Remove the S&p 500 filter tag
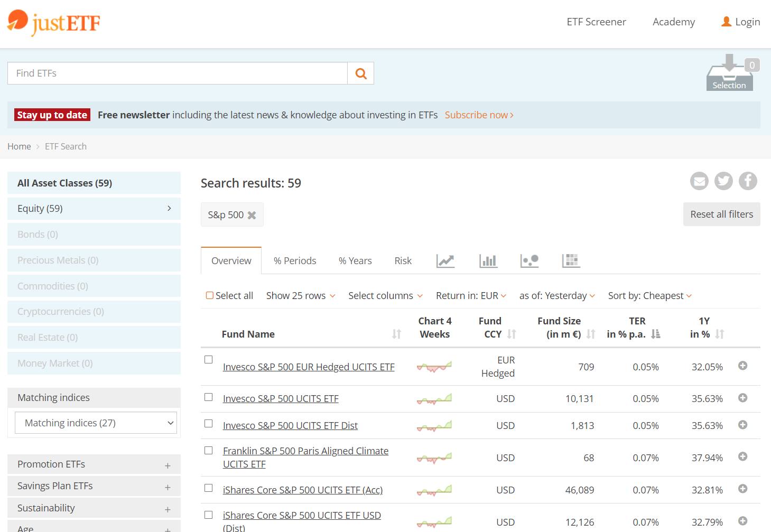This screenshot has width=771, height=532. 252,215
